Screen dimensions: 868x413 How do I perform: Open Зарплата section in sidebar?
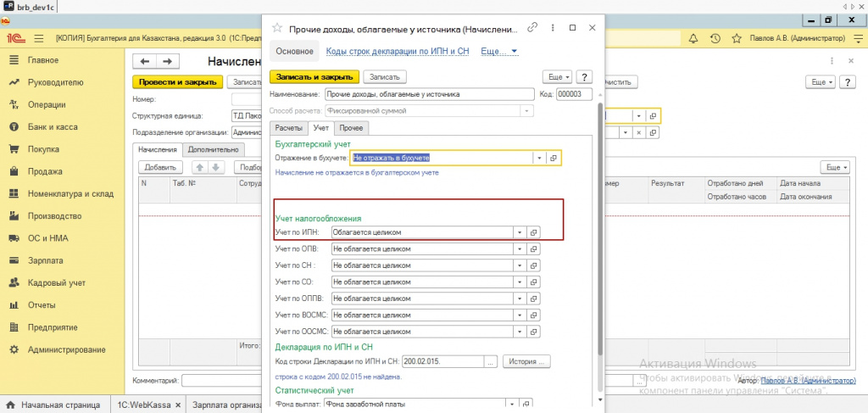point(46,260)
